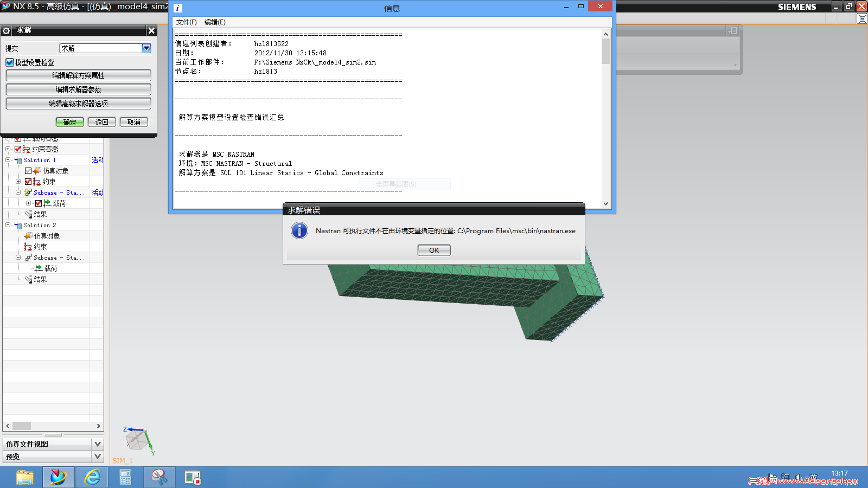Toggle the 仿真对象 checkbox under Solution 1
Image resolution: width=868 pixels, height=488 pixels.
point(28,171)
